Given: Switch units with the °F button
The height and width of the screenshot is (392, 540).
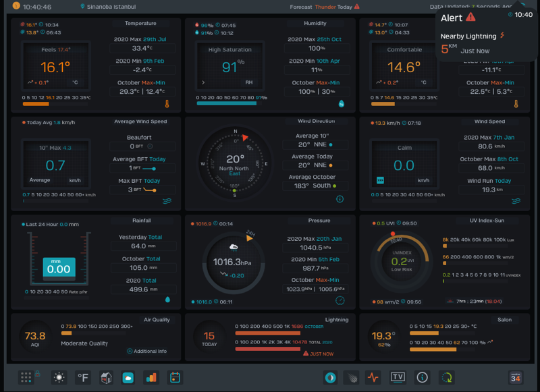Looking at the screenshot, I should coord(83,378).
